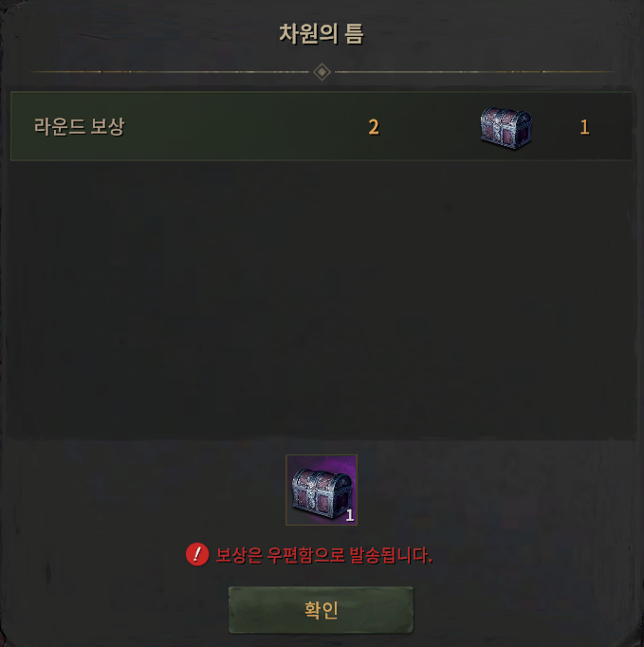The height and width of the screenshot is (647, 644).
Task: Click the chest lid in the bottom reward slot
Action: tap(322, 478)
